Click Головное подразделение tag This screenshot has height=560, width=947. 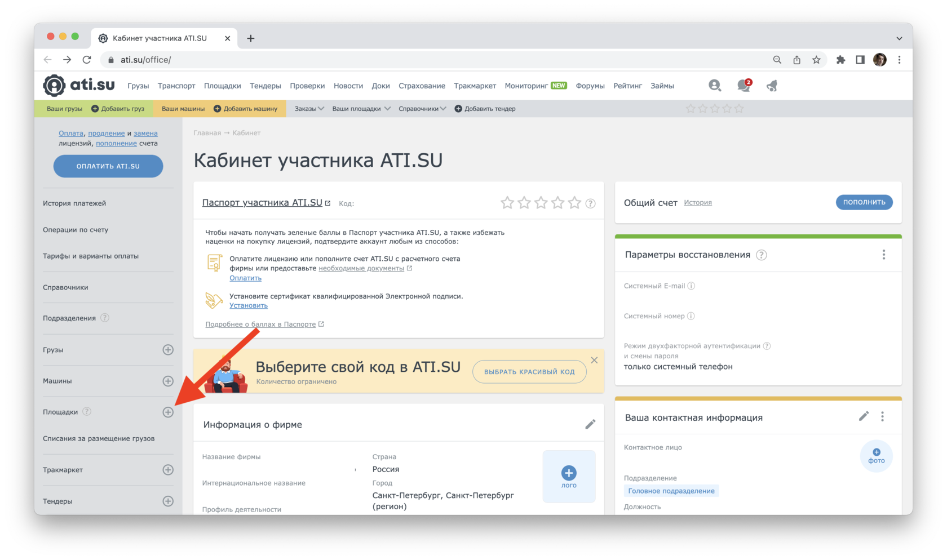point(671,491)
